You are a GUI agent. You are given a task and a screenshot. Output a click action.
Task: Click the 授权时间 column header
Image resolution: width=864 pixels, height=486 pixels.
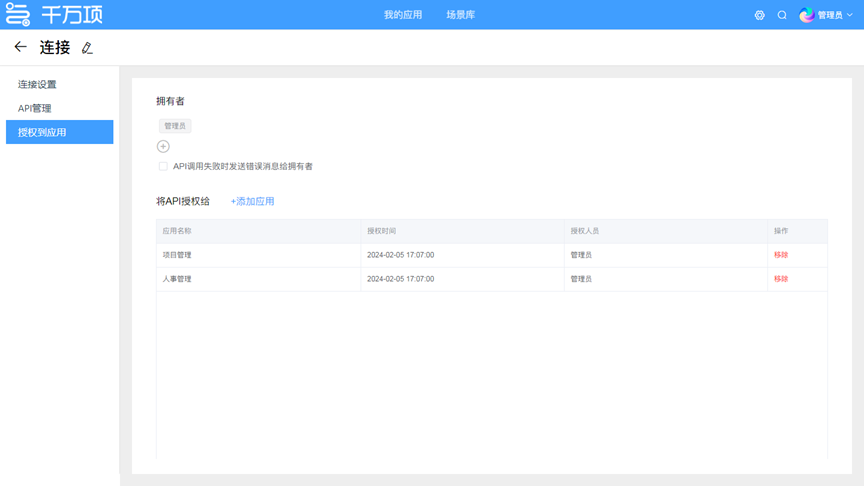[x=381, y=231]
